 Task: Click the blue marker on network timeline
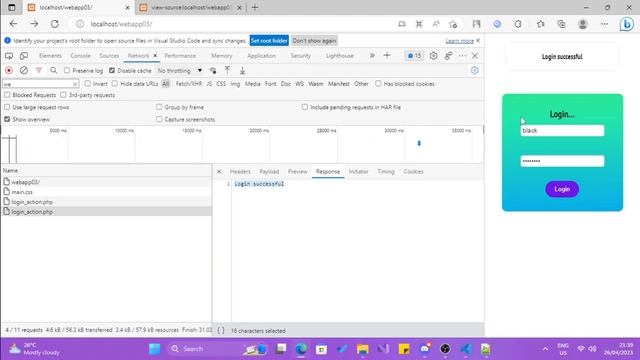tap(419, 143)
